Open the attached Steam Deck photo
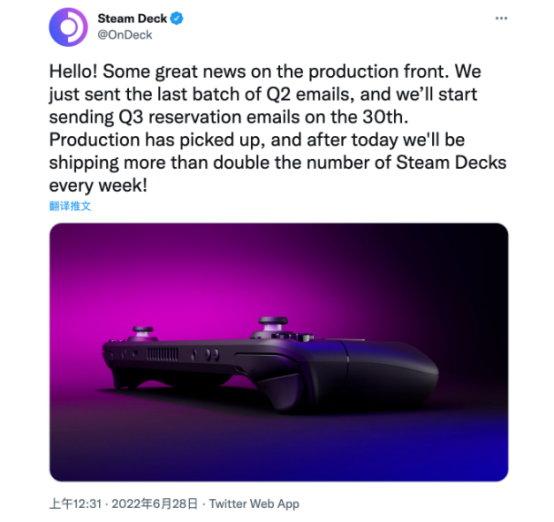The image size is (554, 522). [x=279, y=352]
